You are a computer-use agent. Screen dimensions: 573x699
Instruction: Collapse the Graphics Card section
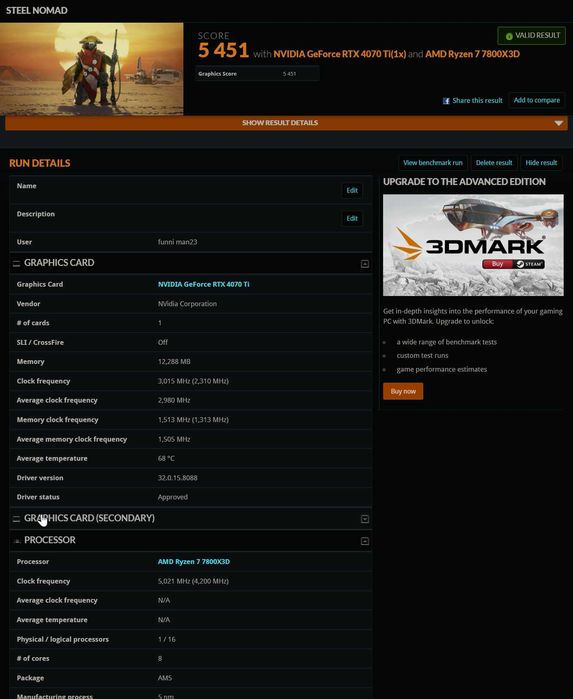tap(365, 264)
